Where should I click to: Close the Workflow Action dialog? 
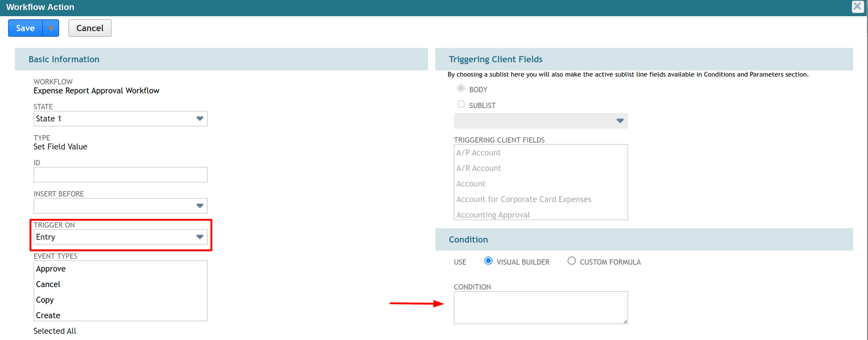(857, 7)
